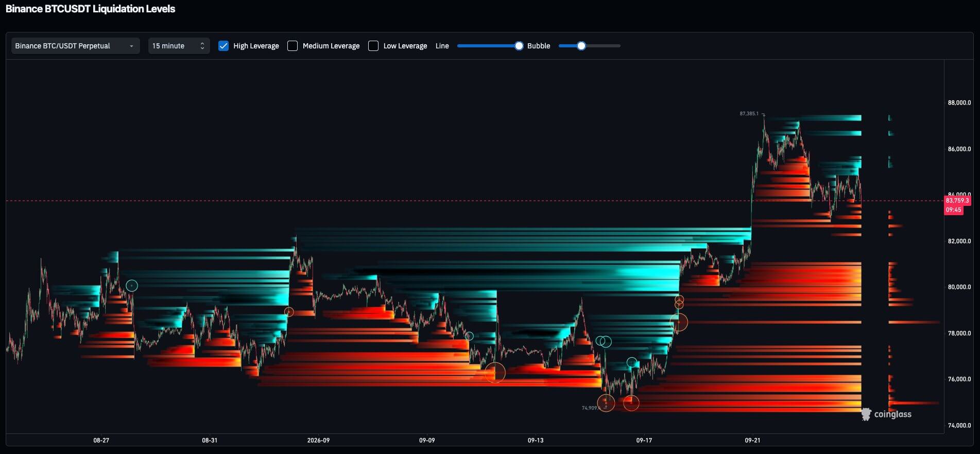Click the 08-27 date axis label
This screenshot has height=454, width=980.
pos(101,440)
